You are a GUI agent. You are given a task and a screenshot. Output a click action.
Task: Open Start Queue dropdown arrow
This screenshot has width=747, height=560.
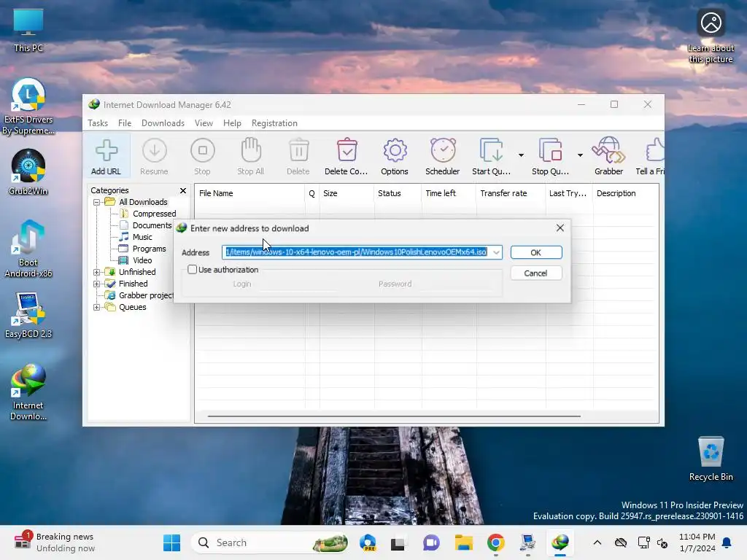tap(521, 155)
